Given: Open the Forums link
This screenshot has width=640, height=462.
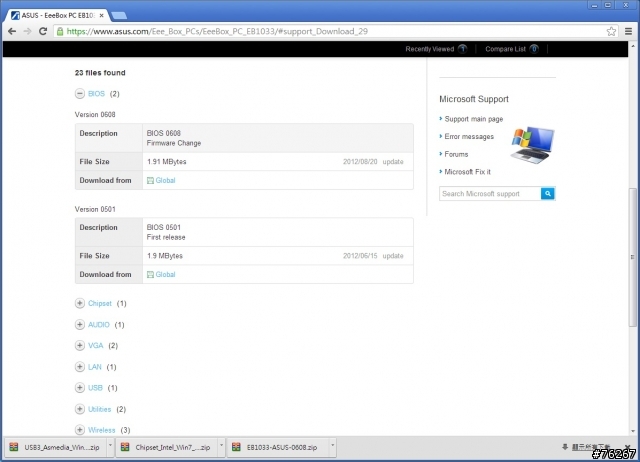Looking at the screenshot, I should tap(456, 154).
